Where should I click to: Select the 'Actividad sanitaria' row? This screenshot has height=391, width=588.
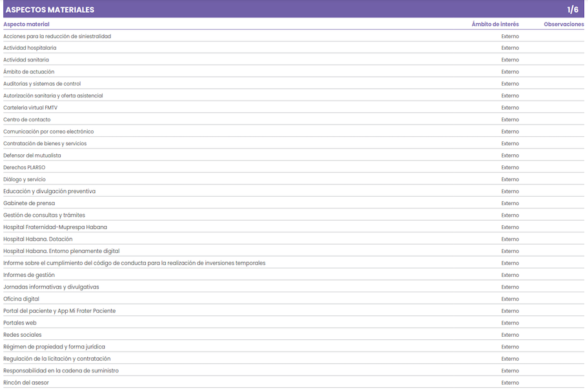click(x=294, y=59)
